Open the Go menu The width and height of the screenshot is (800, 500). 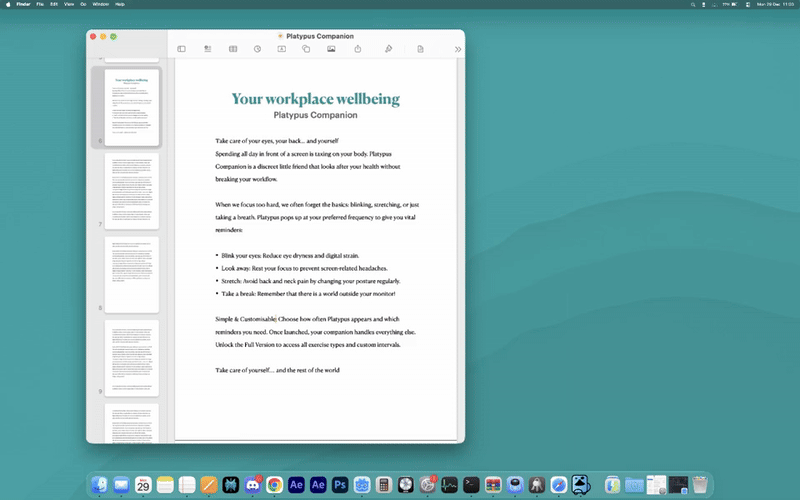[x=83, y=4]
